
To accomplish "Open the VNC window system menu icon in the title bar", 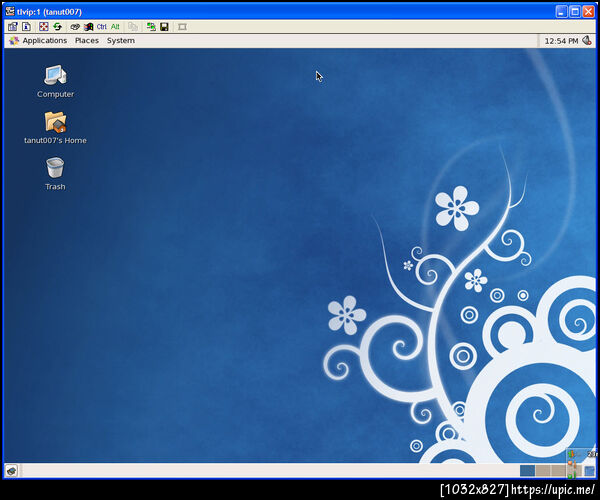I will coord(10,11).
